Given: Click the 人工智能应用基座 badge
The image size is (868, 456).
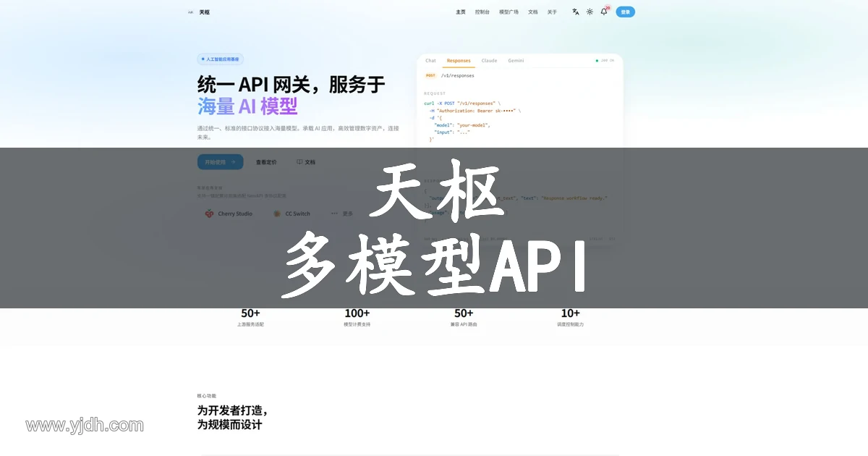Looking at the screenshot, I should (x=221, y=59).
